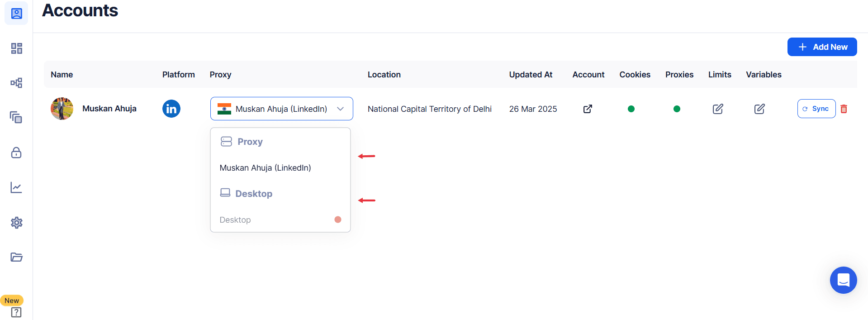Open the analytics chart sidebar icon

(x=16, y=187)
